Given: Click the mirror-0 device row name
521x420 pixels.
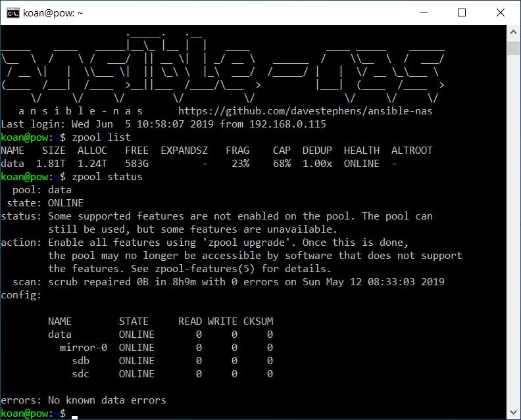Looking at the screenshot, I should (x=84, y=348).
